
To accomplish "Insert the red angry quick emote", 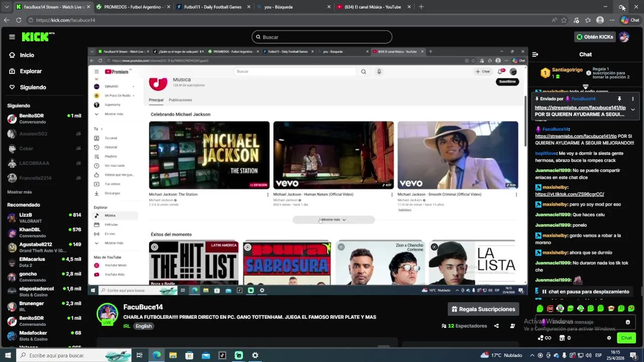I will pos(550,308).
